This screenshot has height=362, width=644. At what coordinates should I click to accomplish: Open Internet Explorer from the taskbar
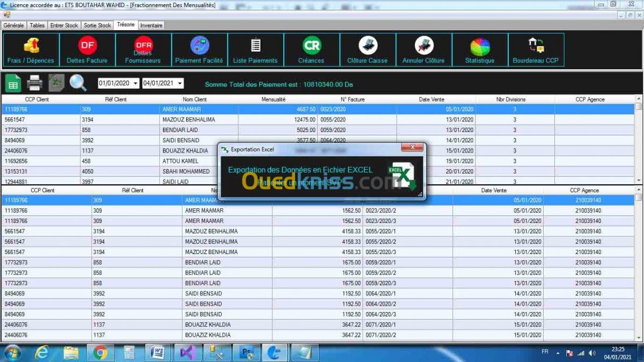click(42, 352)
